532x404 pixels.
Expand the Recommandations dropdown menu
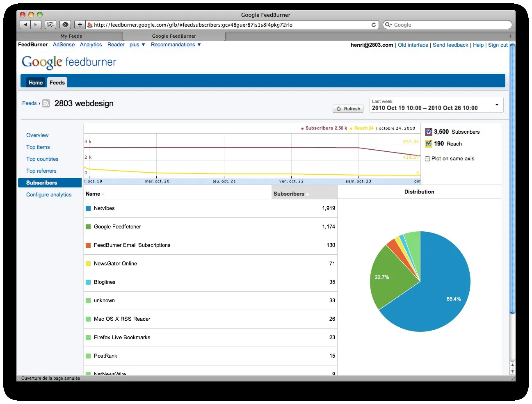point(176,45)
